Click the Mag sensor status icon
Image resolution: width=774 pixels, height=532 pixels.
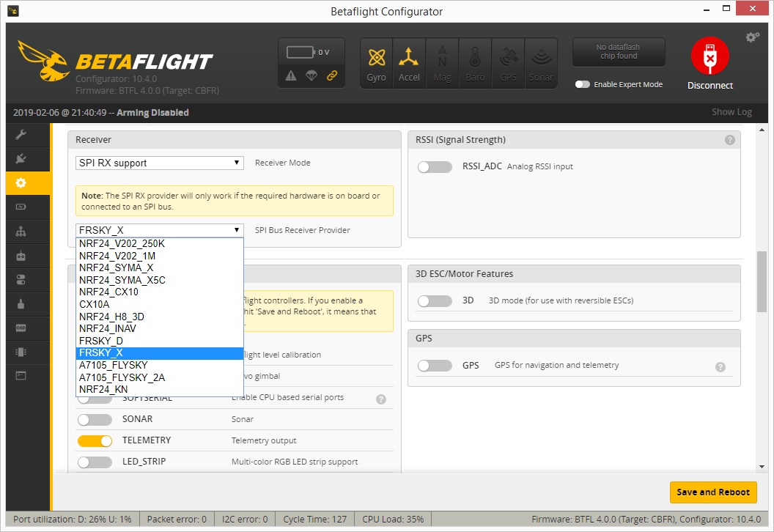point(442,64)
